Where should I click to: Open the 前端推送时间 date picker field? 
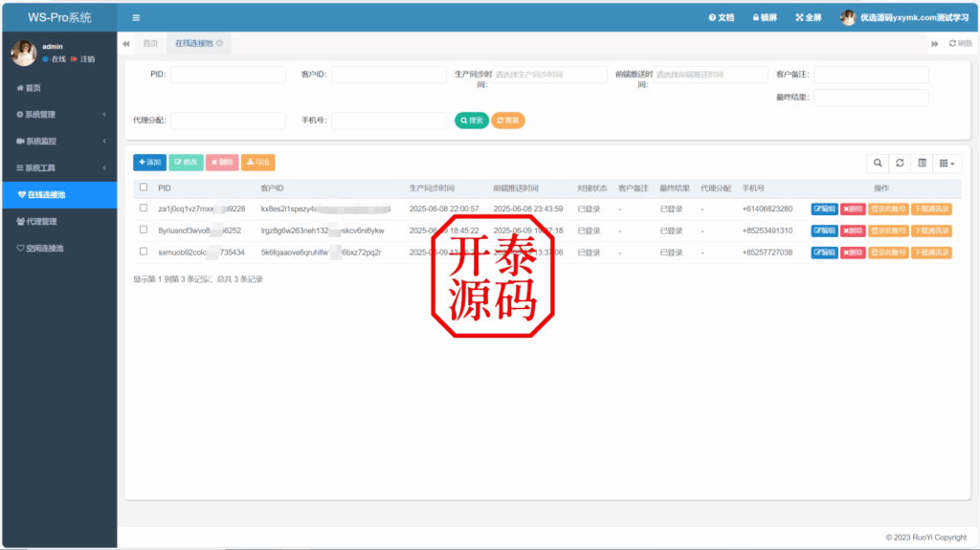click(x=710, y=75)
